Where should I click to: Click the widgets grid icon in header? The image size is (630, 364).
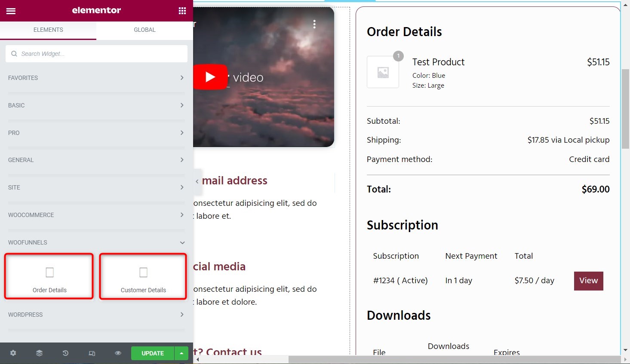182,10
